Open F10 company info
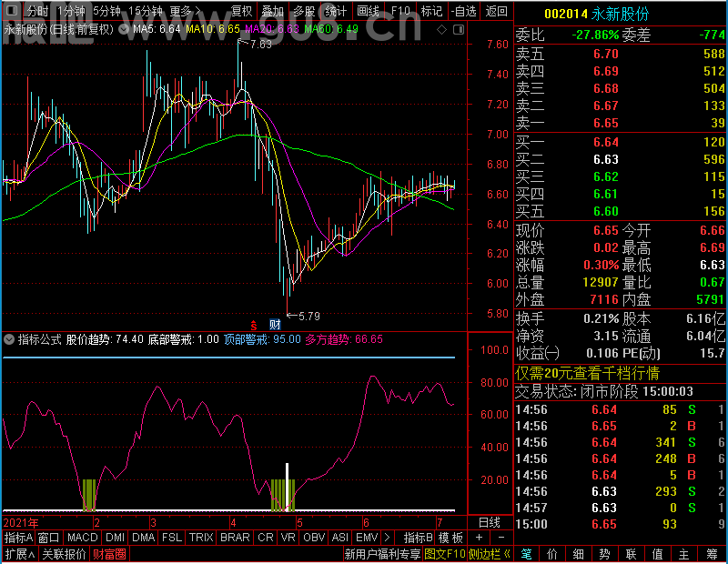728x564 pixels. [x=400, y=11]
